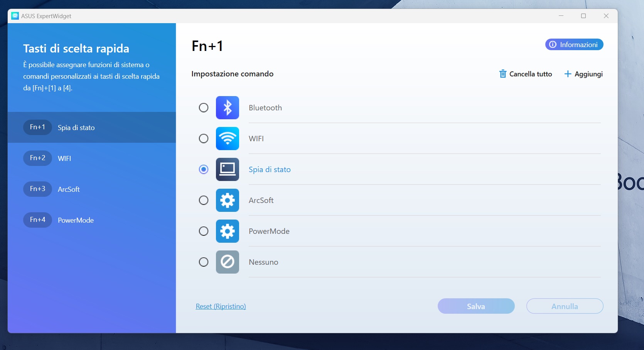Click the WIFI command label in list

(x=256, y=139)
